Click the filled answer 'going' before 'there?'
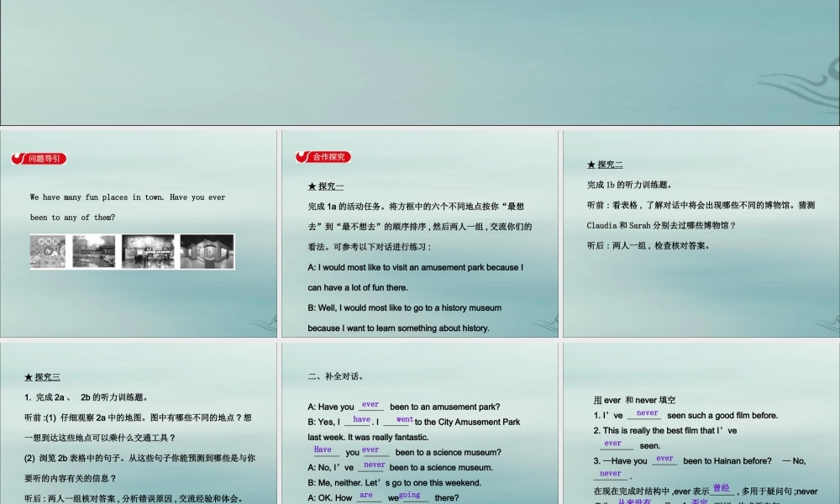 click(410, 495)
